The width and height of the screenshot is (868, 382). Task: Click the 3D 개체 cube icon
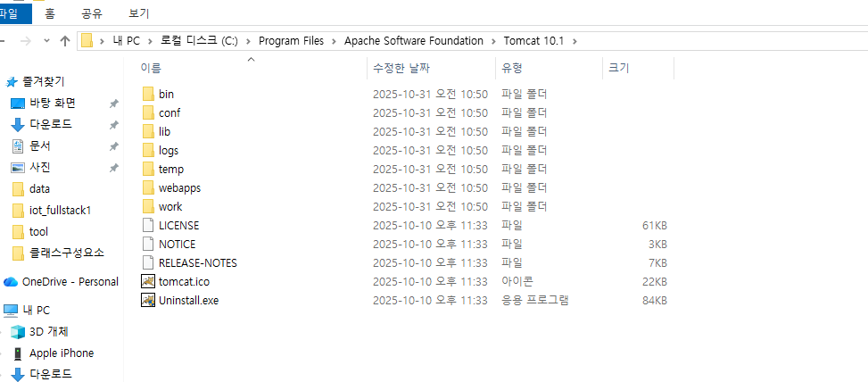pos(18,332)
